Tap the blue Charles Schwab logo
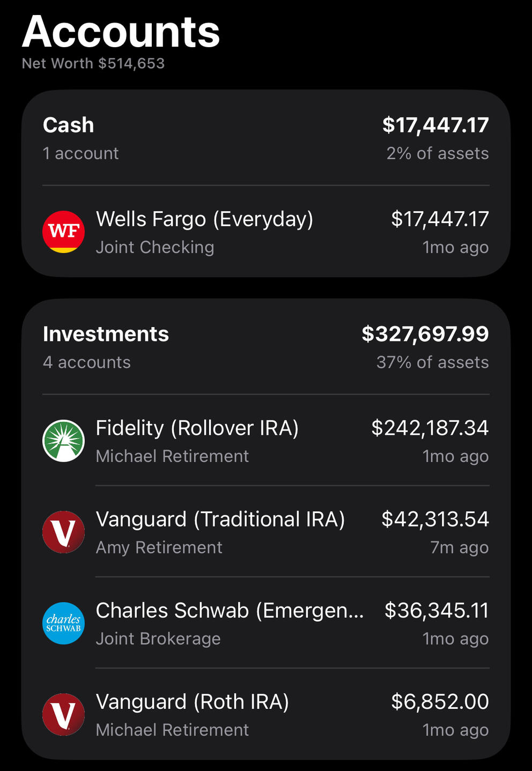 coord(63,623)
